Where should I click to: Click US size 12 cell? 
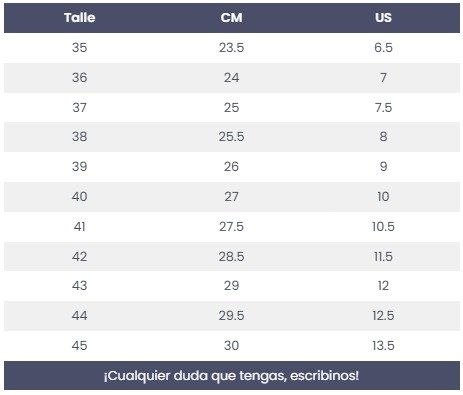tap(383, 286)
